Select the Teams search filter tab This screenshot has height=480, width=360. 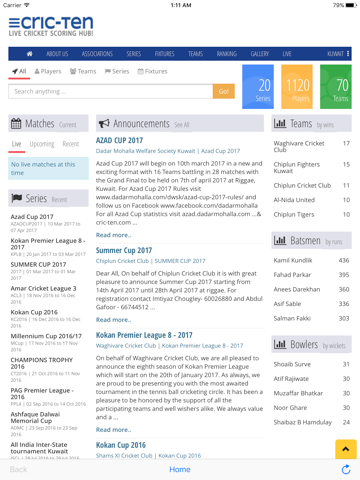83,71
